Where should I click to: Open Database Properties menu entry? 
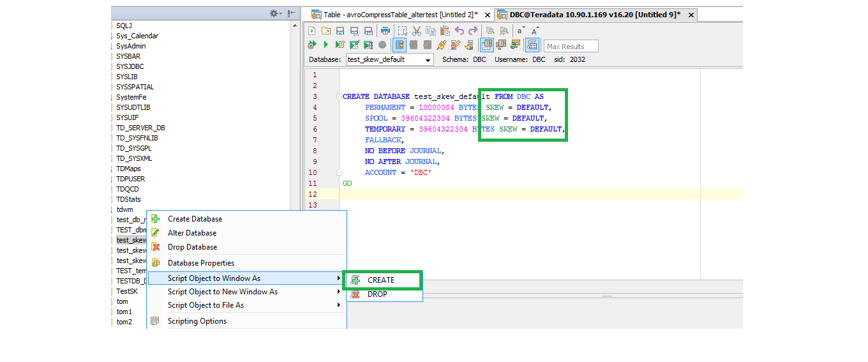point(246,263)
